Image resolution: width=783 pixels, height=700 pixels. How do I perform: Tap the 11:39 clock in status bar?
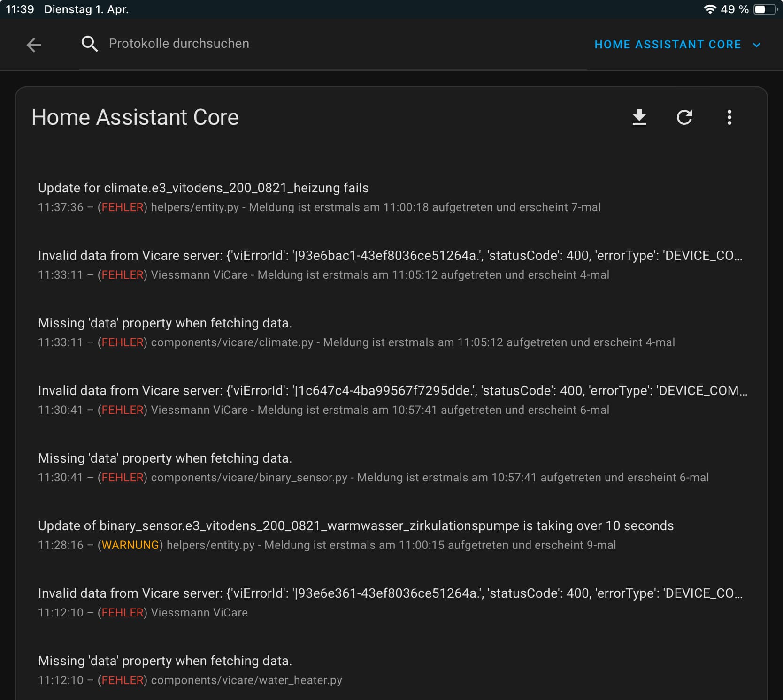click(x=20, y=9)
